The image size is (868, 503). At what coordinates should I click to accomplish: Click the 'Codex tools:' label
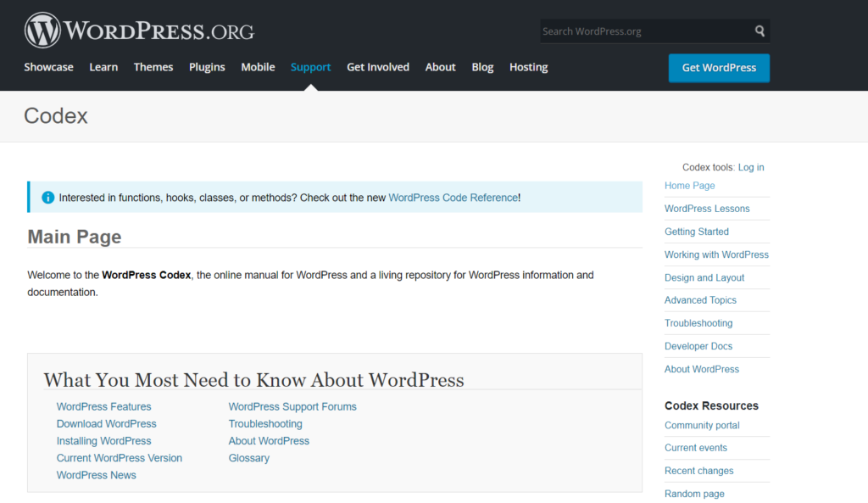[x=709, y=167]
